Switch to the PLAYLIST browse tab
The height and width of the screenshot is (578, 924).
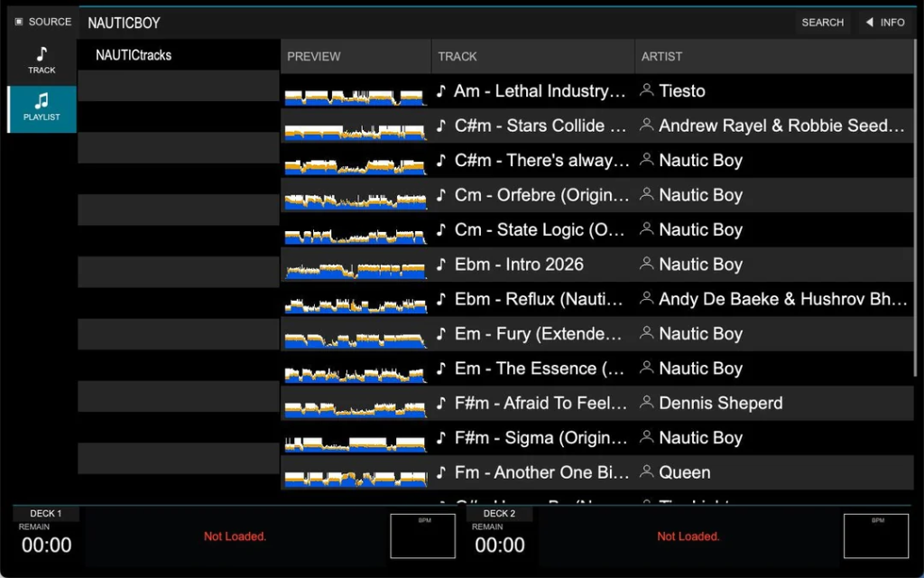[x=42, y=108]
